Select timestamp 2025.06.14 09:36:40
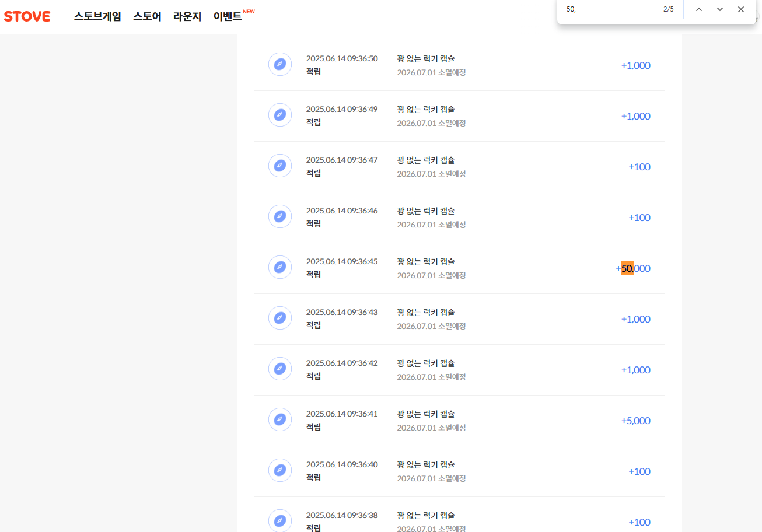This screenshot has width=762, height=532. [x=342, y=464]
